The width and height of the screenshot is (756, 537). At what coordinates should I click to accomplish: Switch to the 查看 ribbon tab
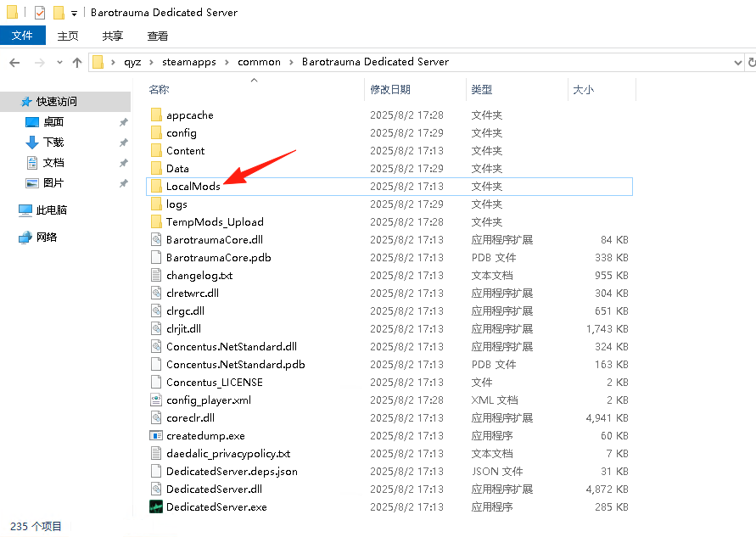[x=157, y=36]
